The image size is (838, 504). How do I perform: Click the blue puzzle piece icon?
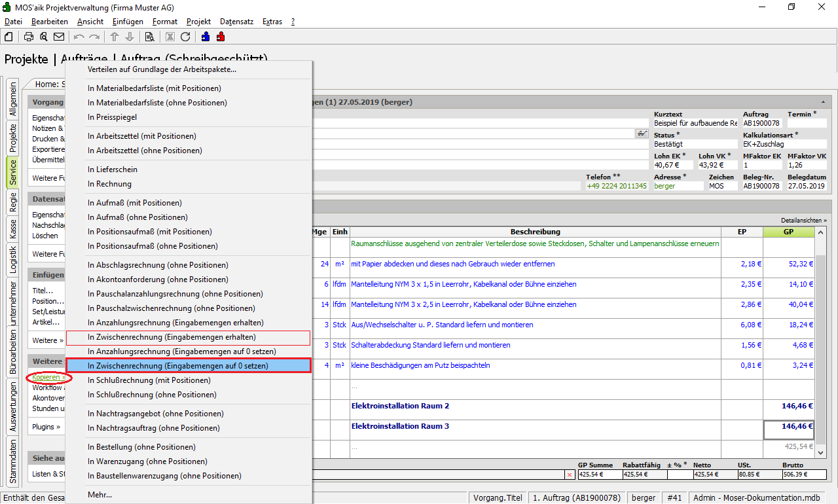206,37
